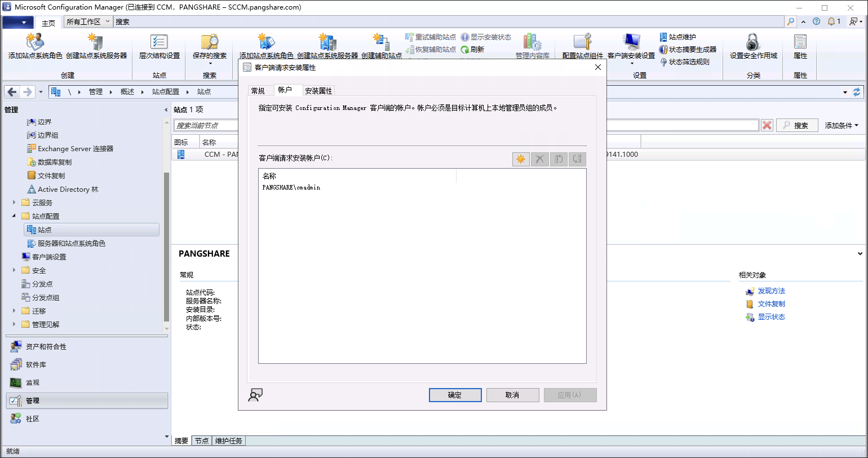Select the 主页 ribbon tab

pos(48,23)
